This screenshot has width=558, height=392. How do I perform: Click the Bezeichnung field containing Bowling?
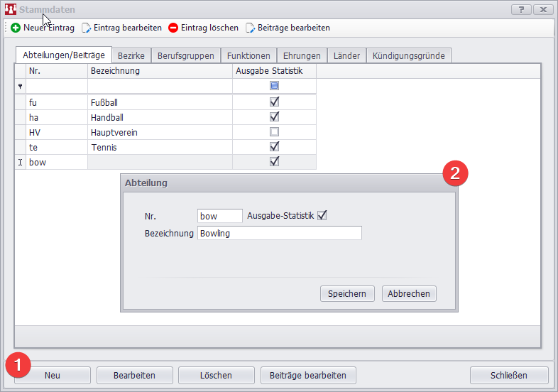point(279,233)
